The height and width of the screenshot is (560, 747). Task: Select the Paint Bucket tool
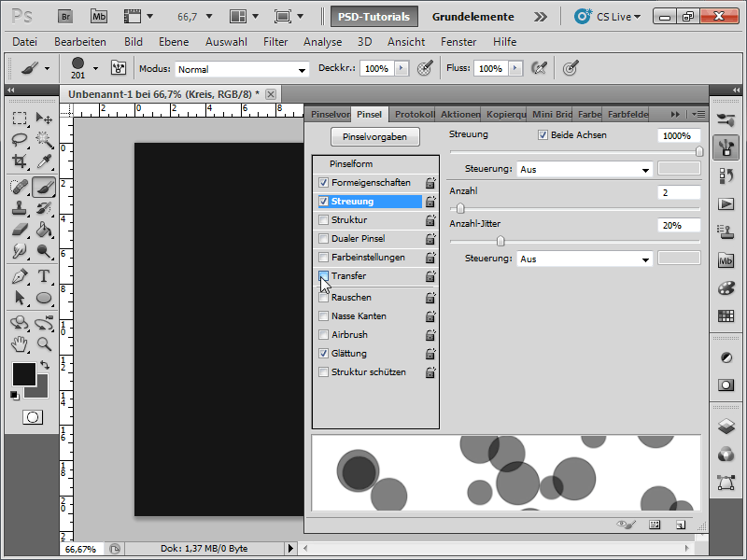point(44,230)
